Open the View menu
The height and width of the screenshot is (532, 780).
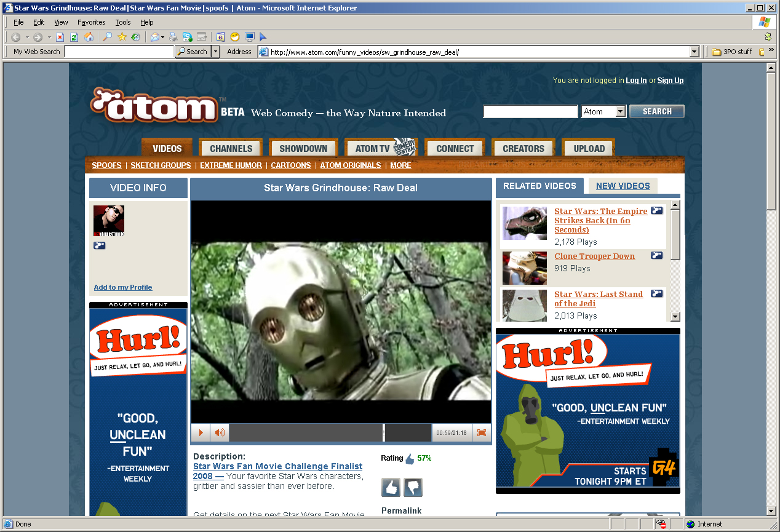click(x=61, y=22)
